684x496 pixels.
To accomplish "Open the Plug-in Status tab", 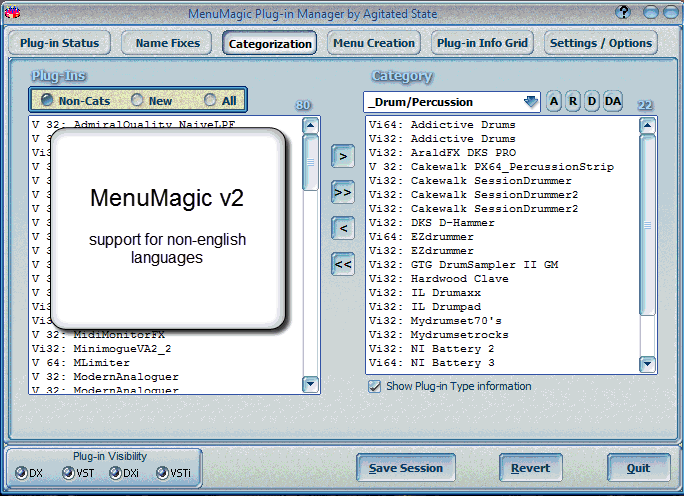I will click(59, 43).
